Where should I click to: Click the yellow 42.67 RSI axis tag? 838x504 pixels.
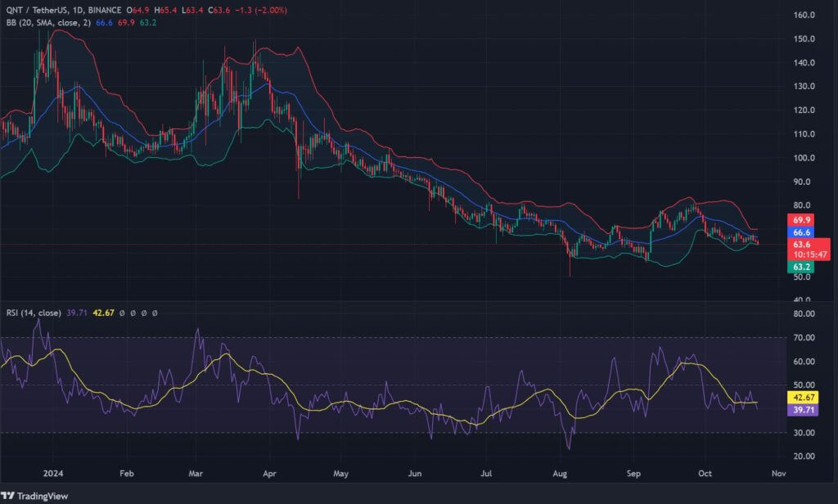(804, 397)
